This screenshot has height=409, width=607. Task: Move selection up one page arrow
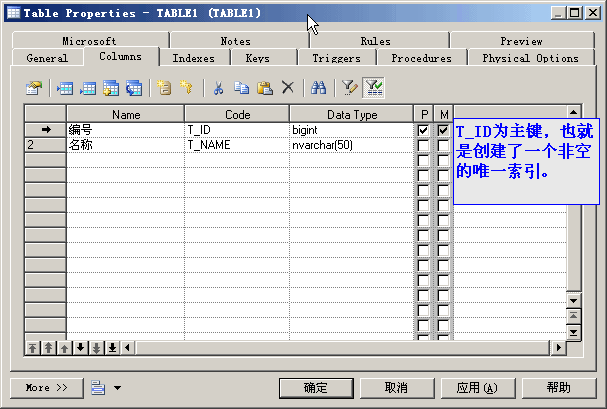pos(48,348)
